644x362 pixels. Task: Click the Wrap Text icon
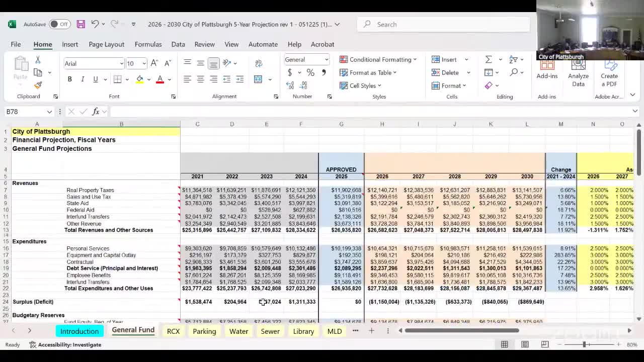click(259, 63)
